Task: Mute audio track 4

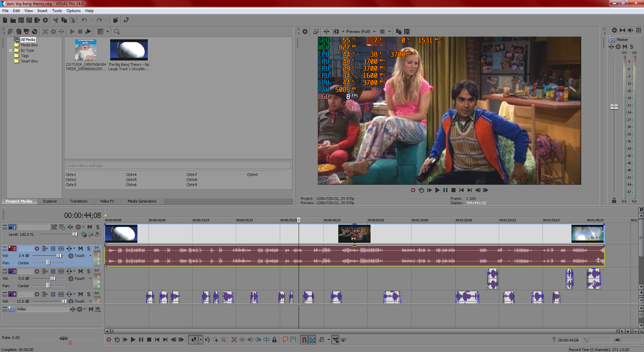Action: (81, 294)
